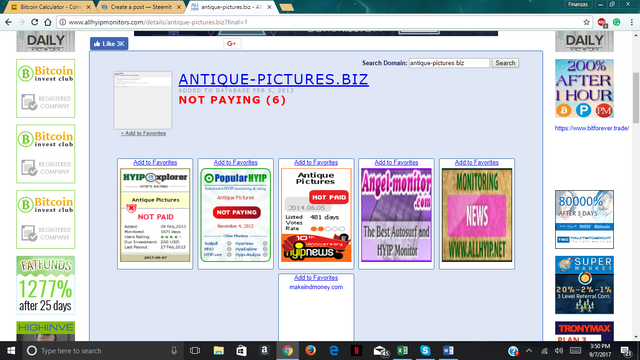Open the ANTIQUE-PICTURES.BIZ title link
This screenshot has height=360, width=640.
pyautogui.click(x=273, y=79)
